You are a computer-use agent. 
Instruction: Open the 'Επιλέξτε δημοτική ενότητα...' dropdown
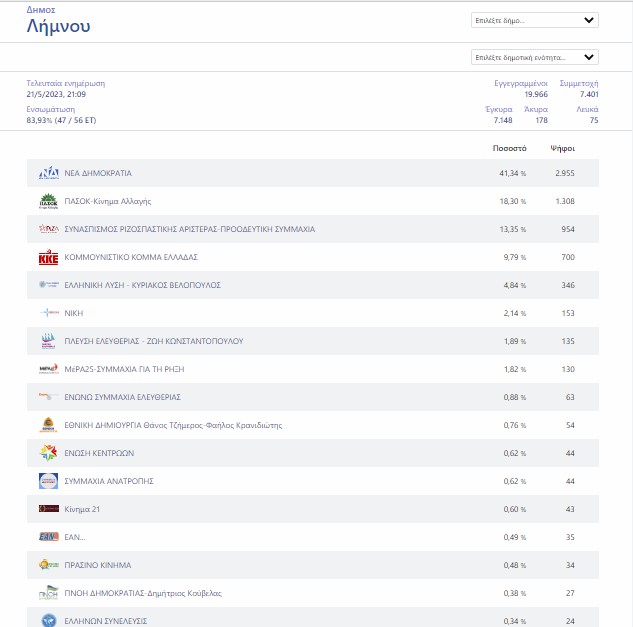[534, 57]
